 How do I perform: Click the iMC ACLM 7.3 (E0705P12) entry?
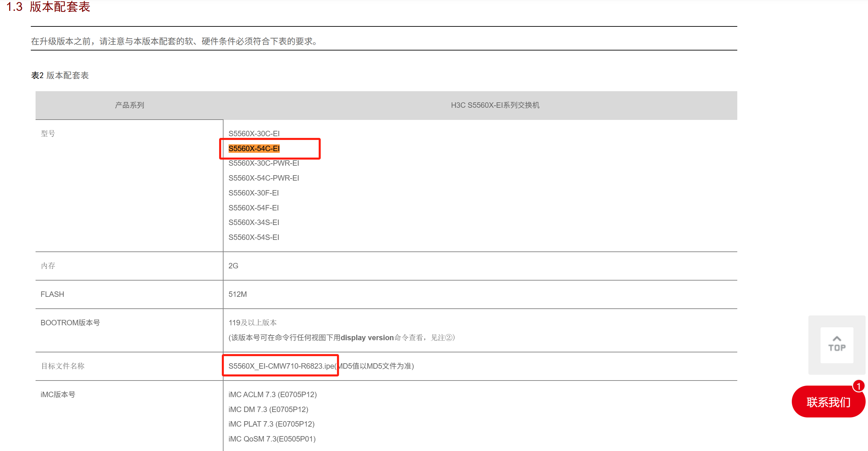click(x=272, y=394)
